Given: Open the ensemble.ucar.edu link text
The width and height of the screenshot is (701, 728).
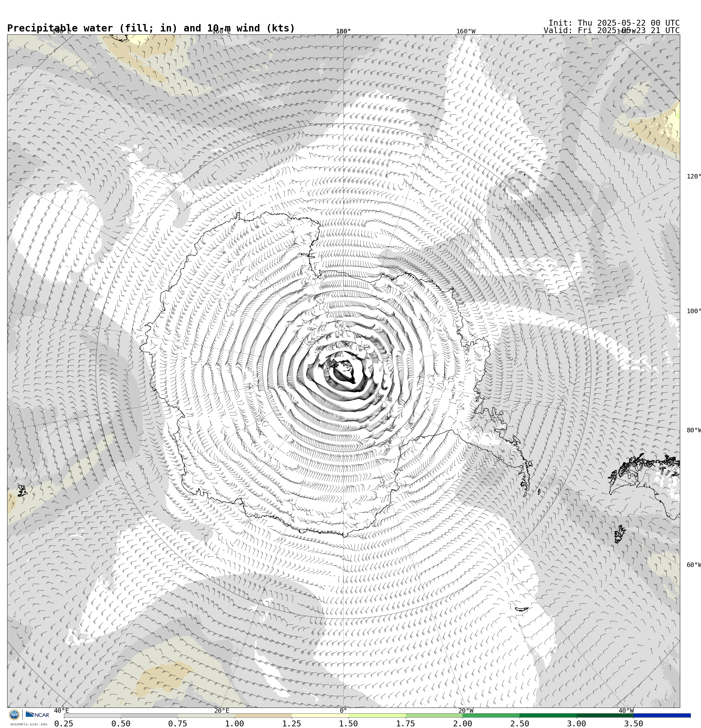Looking at the screenshot, I should click(29, 724).
